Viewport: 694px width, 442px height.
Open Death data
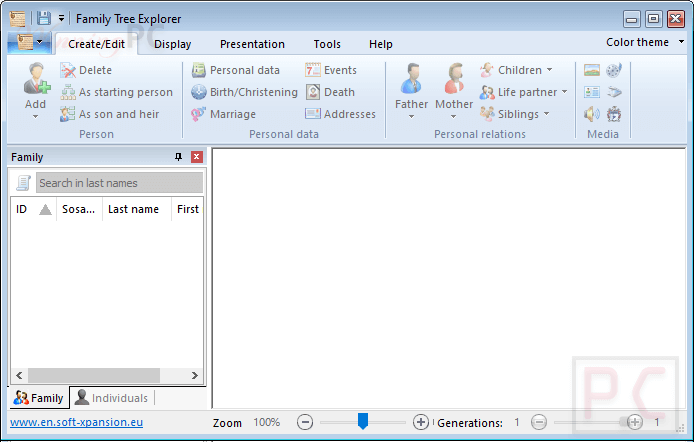point(330,92)
